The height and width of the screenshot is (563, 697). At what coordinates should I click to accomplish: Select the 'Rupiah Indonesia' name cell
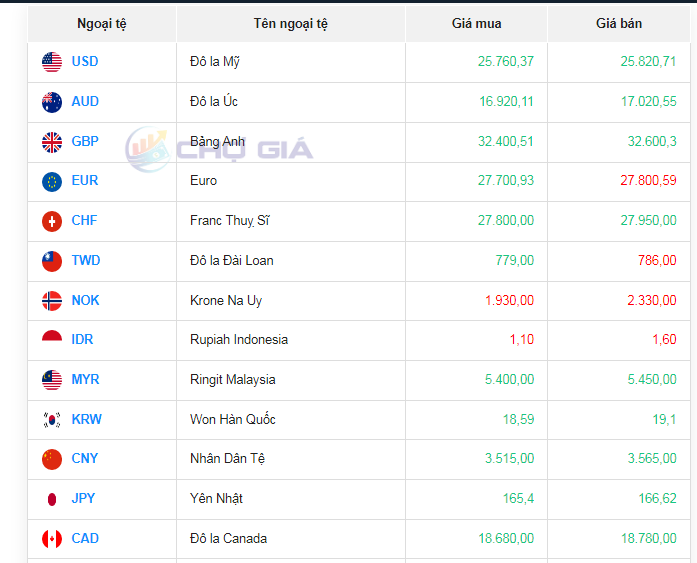pos(291,340)
